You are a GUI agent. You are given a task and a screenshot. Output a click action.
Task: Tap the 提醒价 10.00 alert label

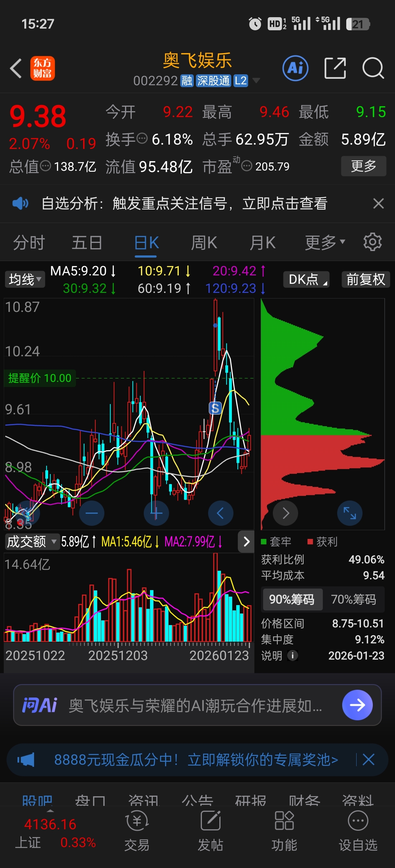pos(40,378)
